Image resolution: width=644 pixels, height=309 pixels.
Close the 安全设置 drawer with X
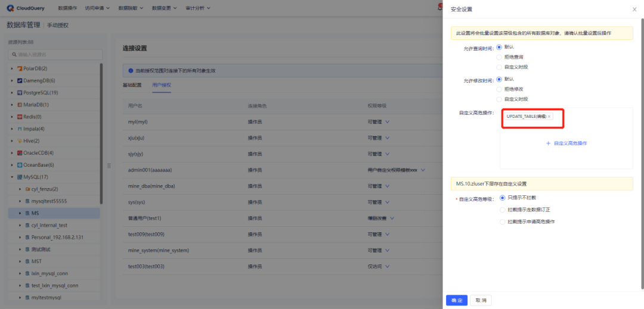point(634,9)
